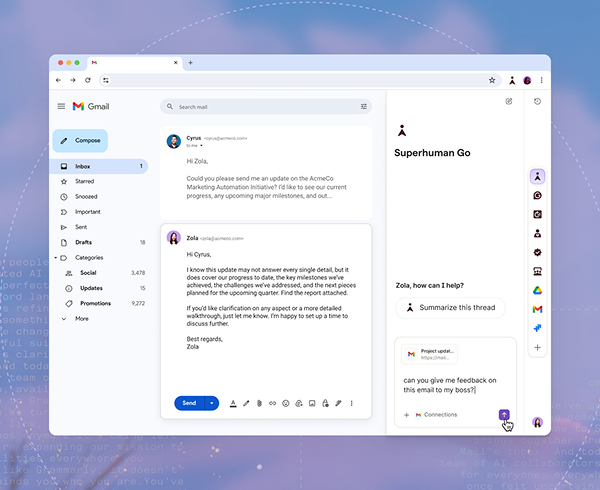Attach a file with the paperclip icon
600x490 pixels.
click(259, 403)
